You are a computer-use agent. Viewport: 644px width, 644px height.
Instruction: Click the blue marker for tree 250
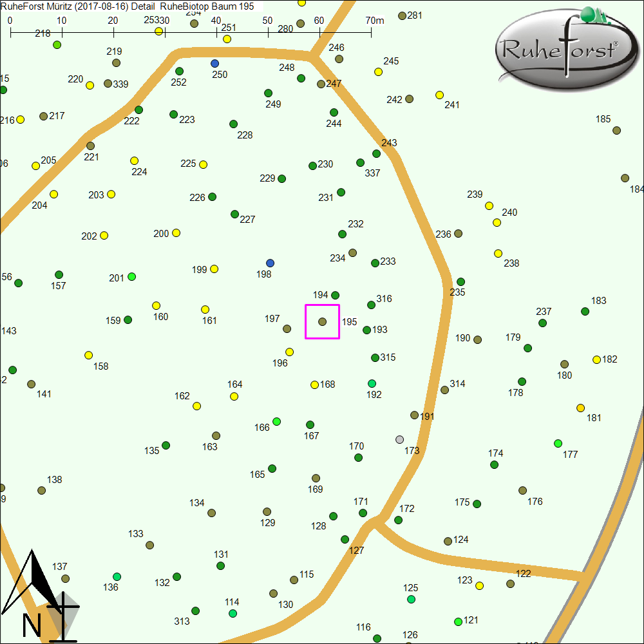click(x=215, y=63)
